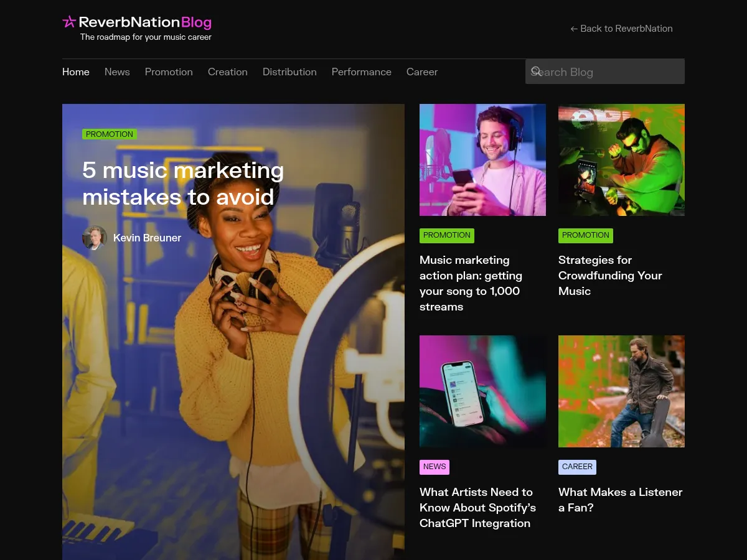Viewport: 747px width, 560px height.
Task: Select the Creation menu item
Action: pyautogui.click(x=228, y=72)
